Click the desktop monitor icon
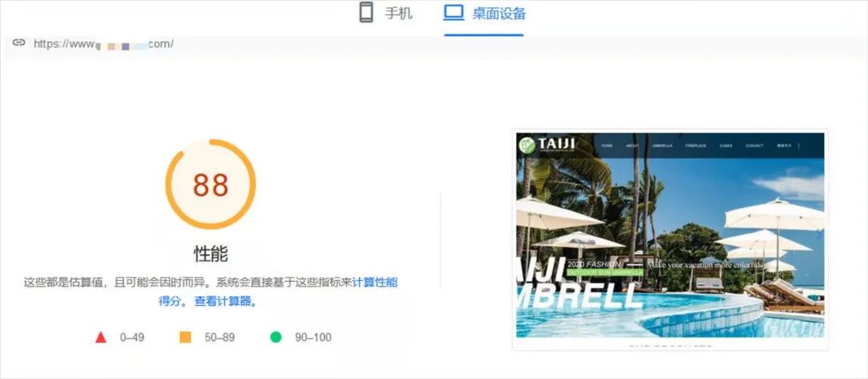The height and width of the screenshot is (379, 868). click(453, 12)
